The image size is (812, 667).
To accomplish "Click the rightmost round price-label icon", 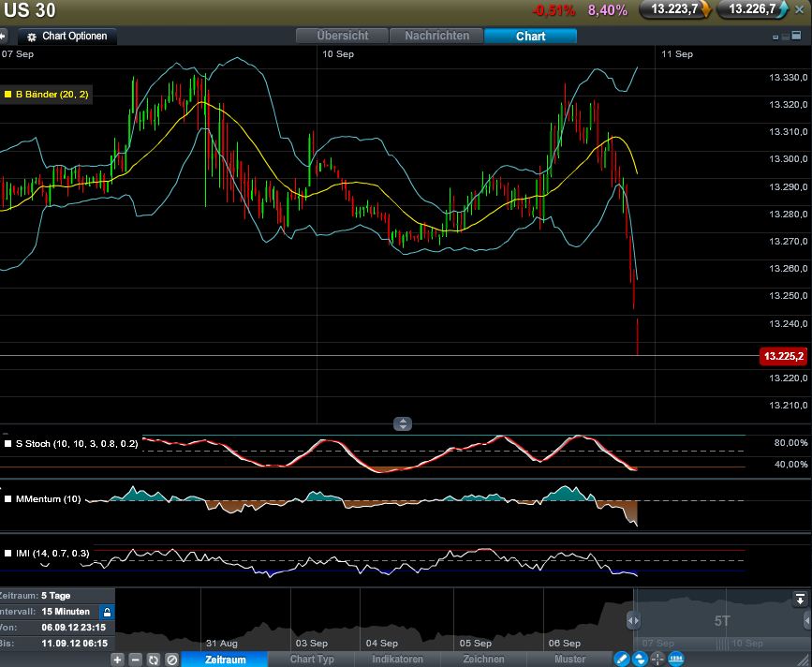I will (x=676, y=659).
